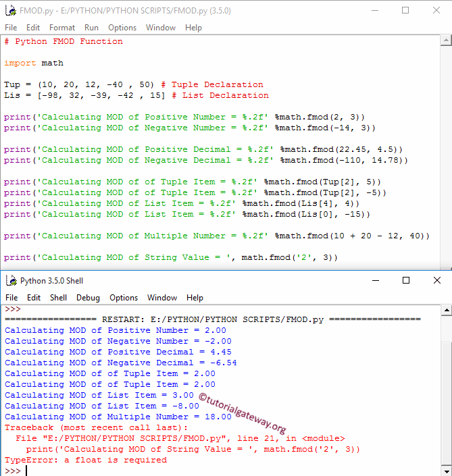Click the 'Tup = (10, 20, 12, -40 , 50)' line
Viewport: 452px width, 476px height.
coord(79,84)
